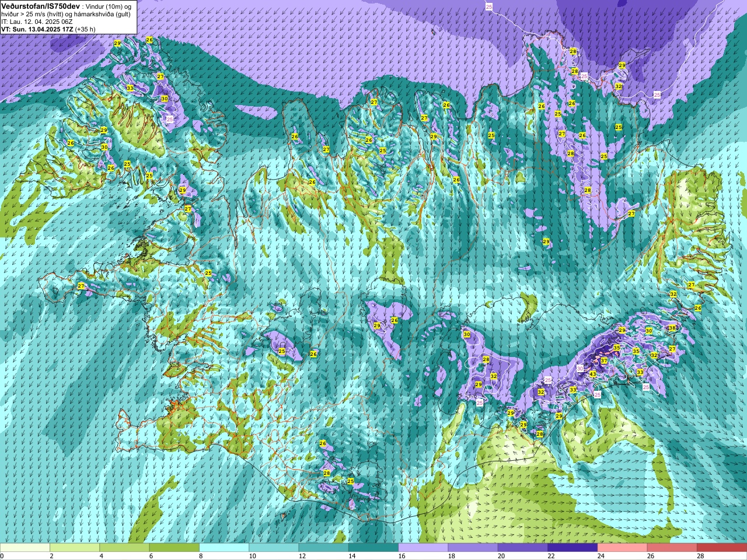Pick the light cyan 8–10 legend swatch
Image resolution: width=747 pixels, height=560 pixels.
(x=224, y=548)
